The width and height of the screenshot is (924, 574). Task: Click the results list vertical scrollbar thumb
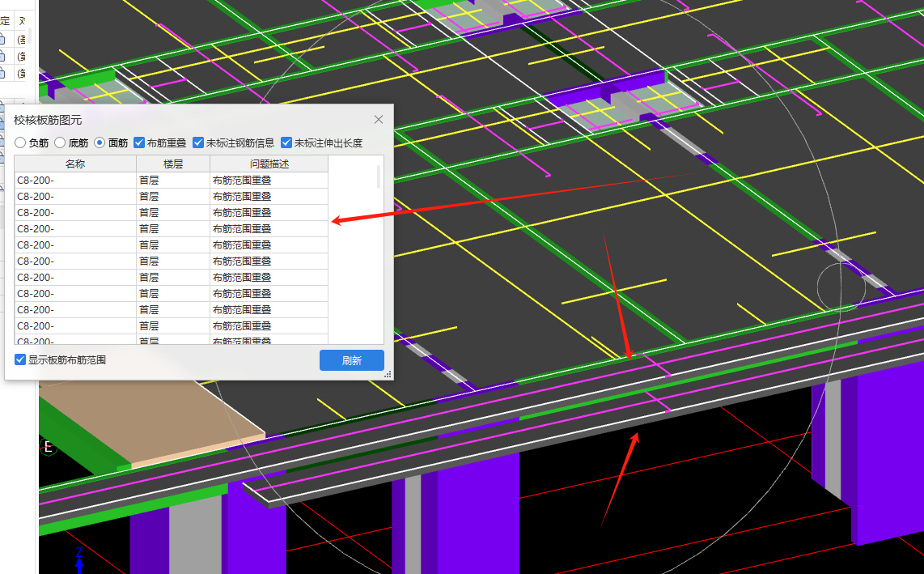tap(379, 177)
